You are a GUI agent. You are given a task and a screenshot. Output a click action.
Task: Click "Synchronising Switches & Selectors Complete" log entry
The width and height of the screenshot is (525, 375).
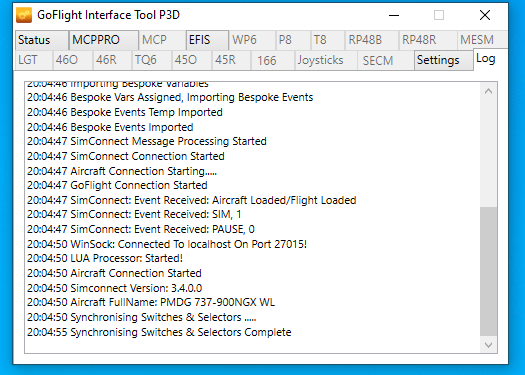tap(159, 332)
